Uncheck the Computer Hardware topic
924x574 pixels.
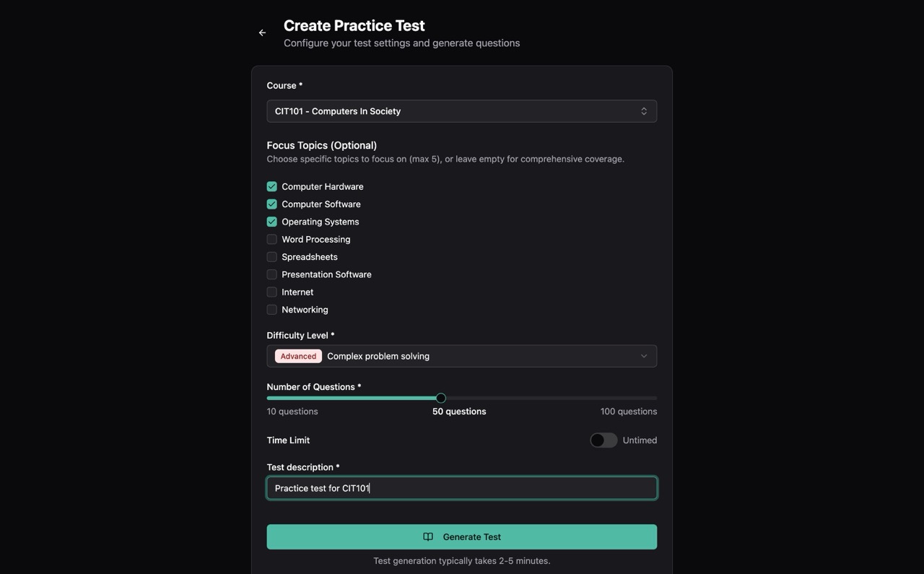(x=271, y=186)
